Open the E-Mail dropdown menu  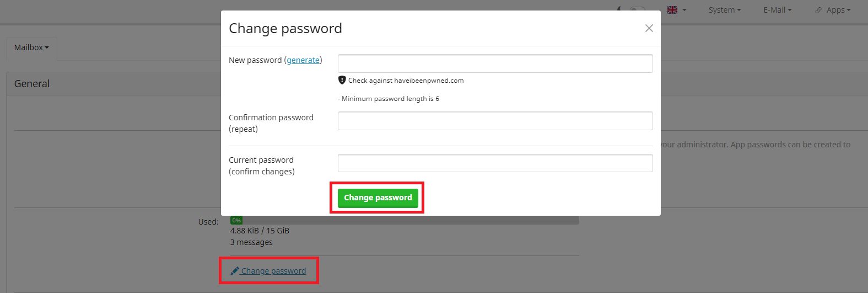[x=778, y=10]
